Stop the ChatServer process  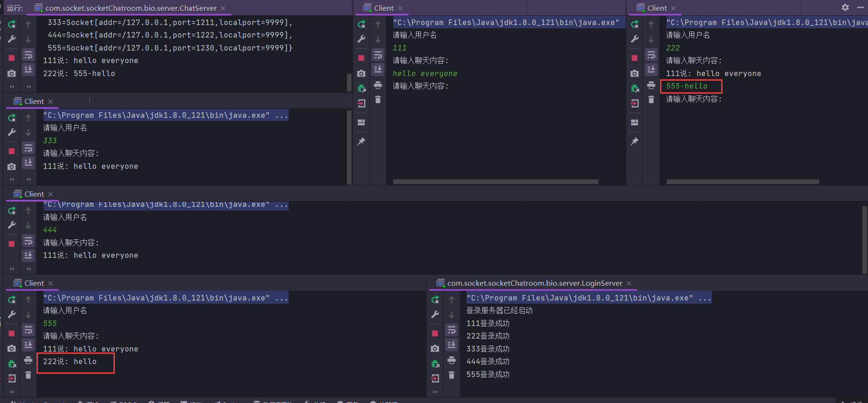pos(12,58)
